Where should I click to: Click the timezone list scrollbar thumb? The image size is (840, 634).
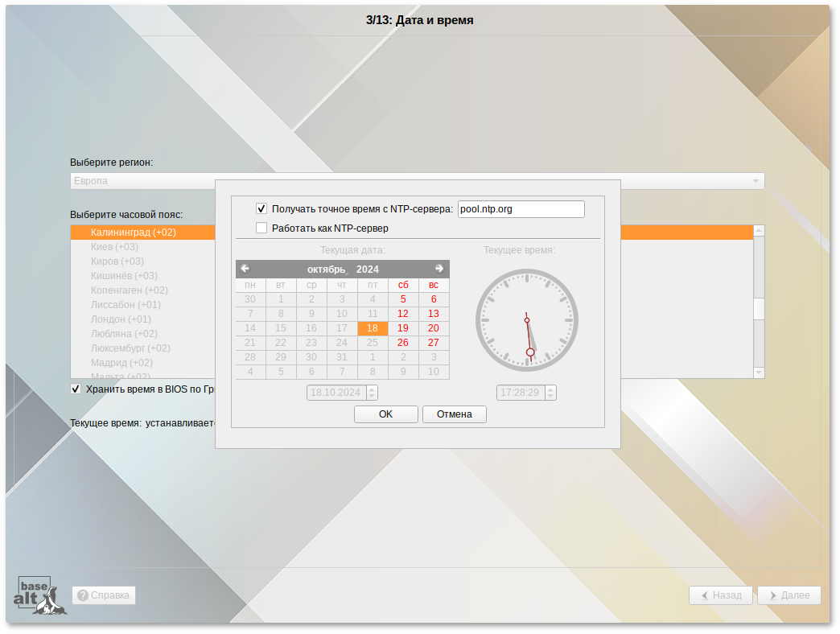(758, 309)
